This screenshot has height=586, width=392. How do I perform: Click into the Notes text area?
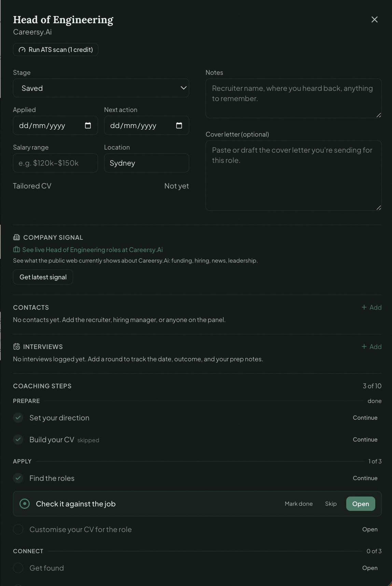click(x=294, y=98)
